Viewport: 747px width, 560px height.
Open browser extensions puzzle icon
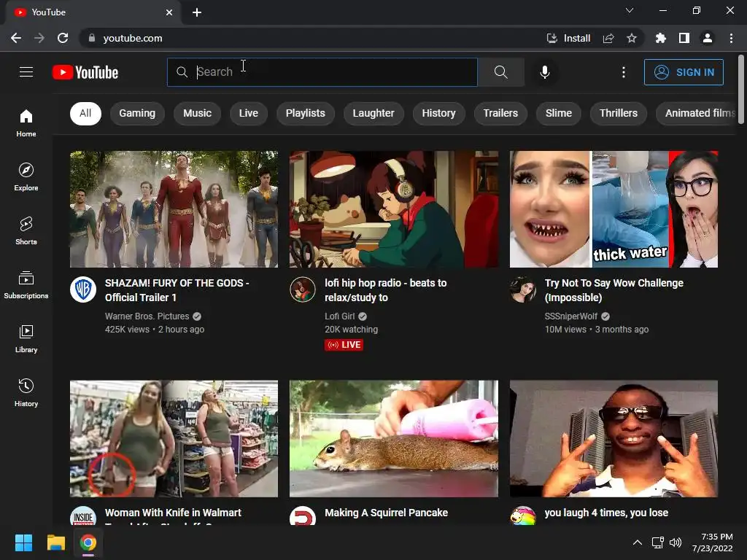pos(660,38)
